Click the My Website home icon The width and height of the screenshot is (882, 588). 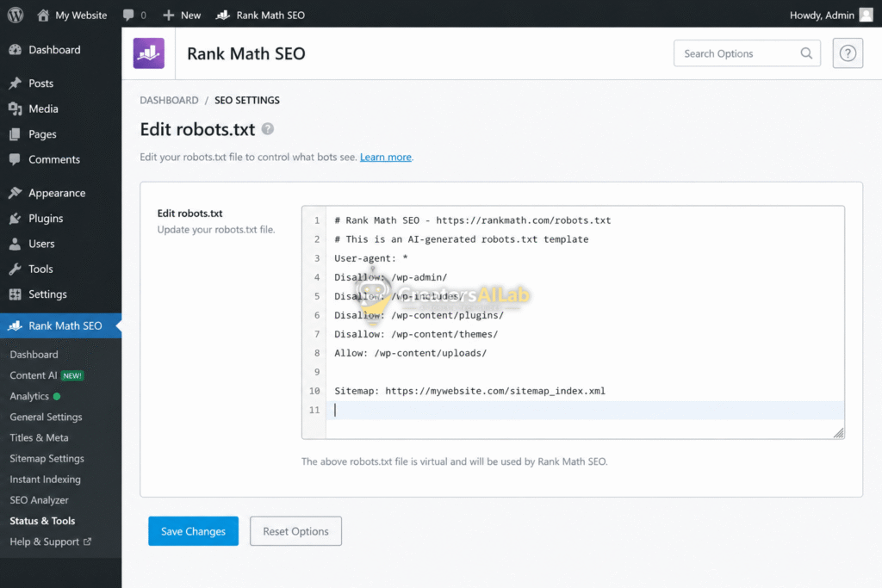point(43,15)
